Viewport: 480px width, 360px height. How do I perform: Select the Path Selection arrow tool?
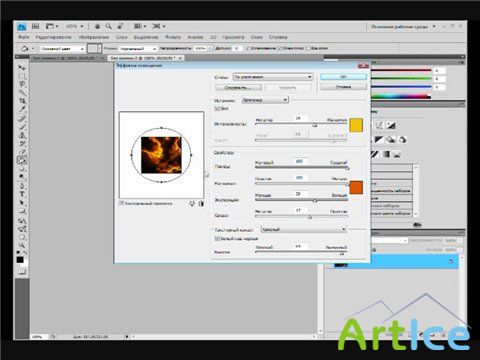pyautogui.click(x=22, y=203)
